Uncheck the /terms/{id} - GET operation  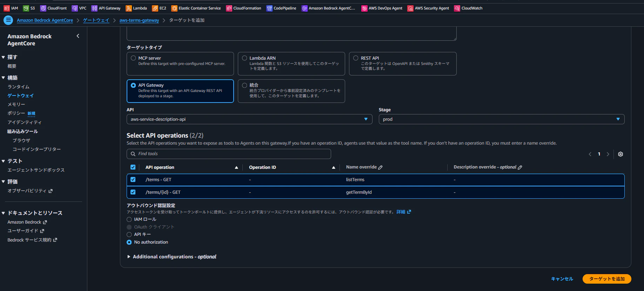coord(133,192)
